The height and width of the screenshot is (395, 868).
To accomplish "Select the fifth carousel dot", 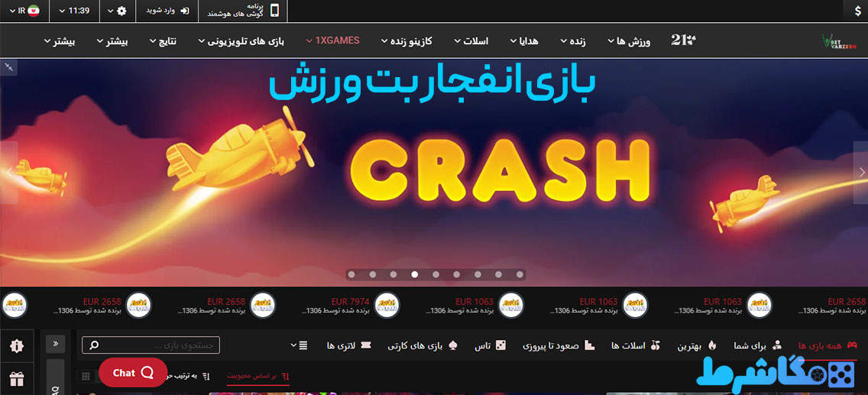I will [x=436, y=274].
